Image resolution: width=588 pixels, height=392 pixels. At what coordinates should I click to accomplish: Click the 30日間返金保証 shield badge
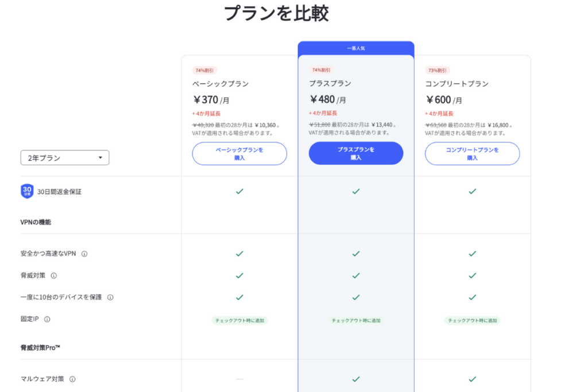(27, 191)
